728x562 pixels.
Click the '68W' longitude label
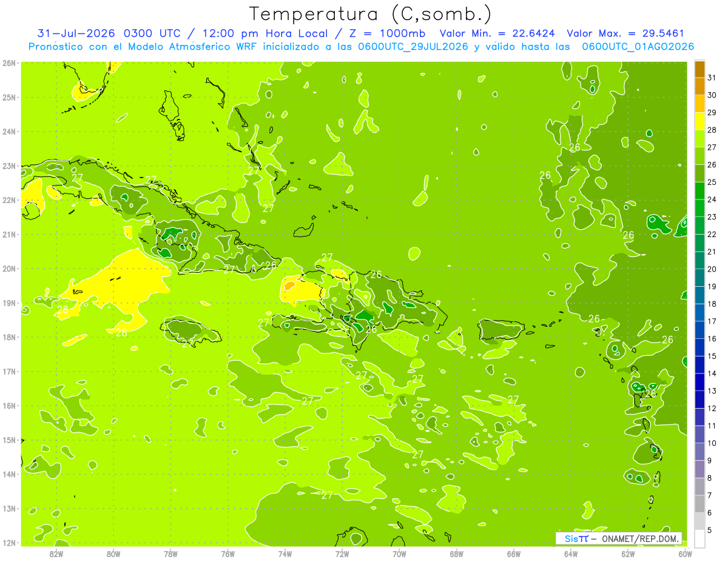[457, 554]
